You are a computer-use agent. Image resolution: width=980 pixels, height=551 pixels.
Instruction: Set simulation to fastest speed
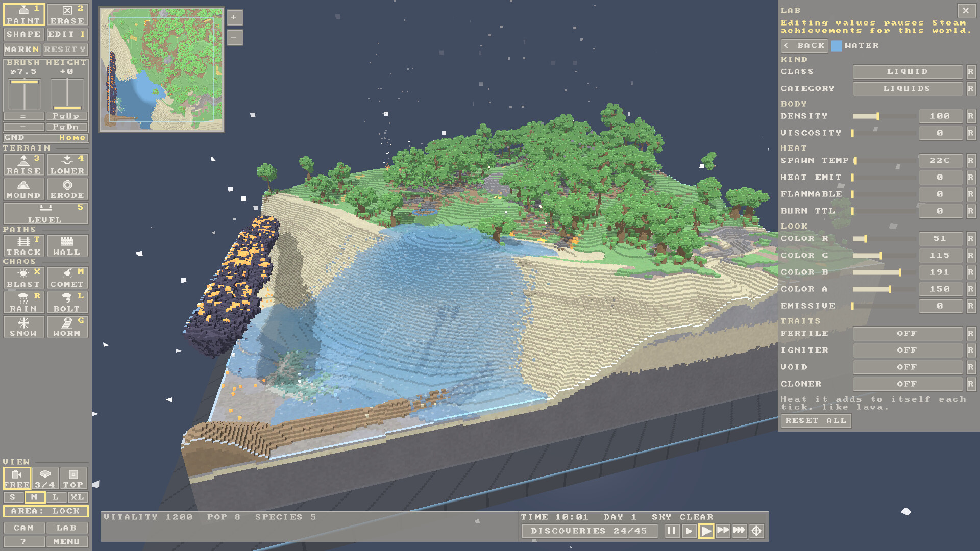(x=740, y=531)
